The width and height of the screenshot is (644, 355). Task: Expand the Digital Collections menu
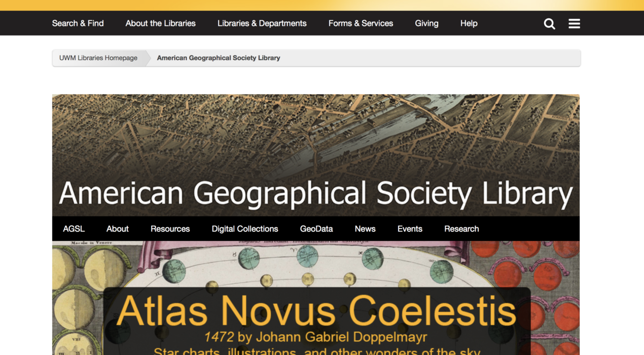[245, 229]
